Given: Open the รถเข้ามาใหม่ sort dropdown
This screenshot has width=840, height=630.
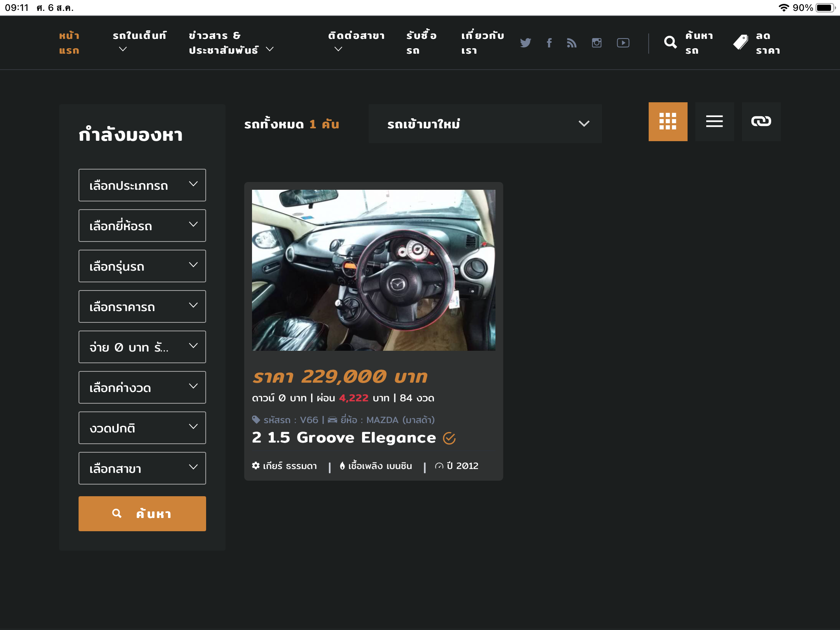Looking at the screenshot, I should (x=485, y=124).
